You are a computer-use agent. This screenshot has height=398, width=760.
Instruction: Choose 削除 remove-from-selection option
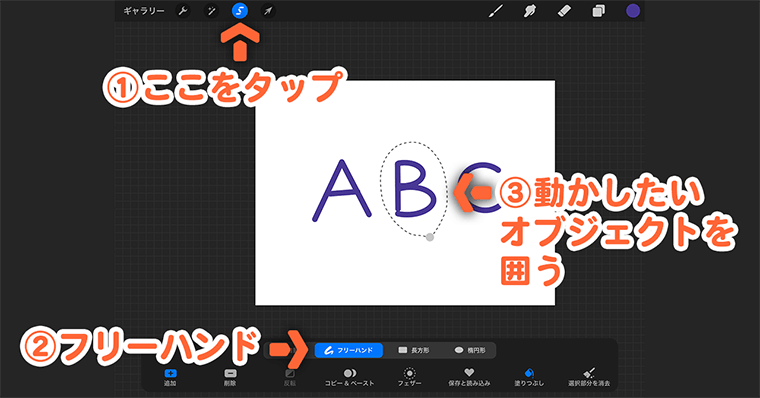[230, 378]
